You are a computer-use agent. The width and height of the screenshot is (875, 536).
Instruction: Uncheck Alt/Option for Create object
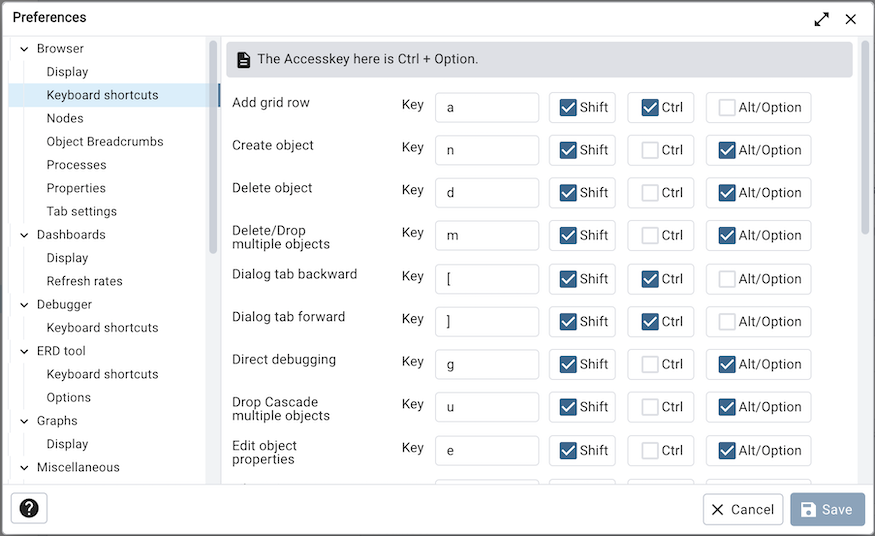[727, 150]
